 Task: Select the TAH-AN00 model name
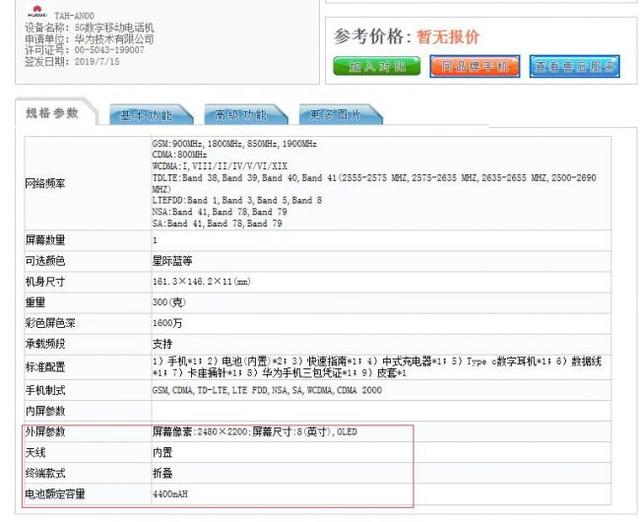74,16
